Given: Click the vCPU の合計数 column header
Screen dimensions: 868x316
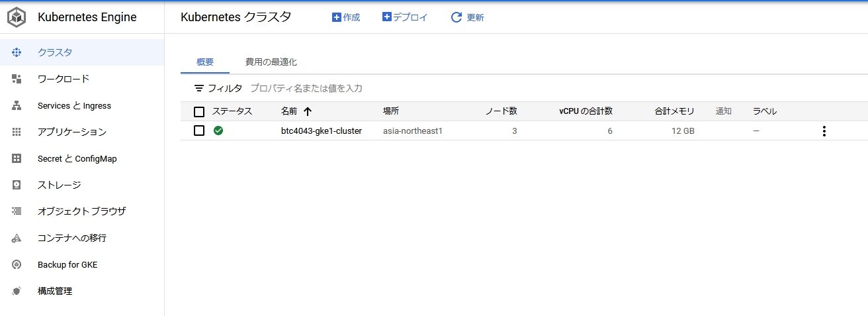Looking at the screenshot, I should 586,111.
